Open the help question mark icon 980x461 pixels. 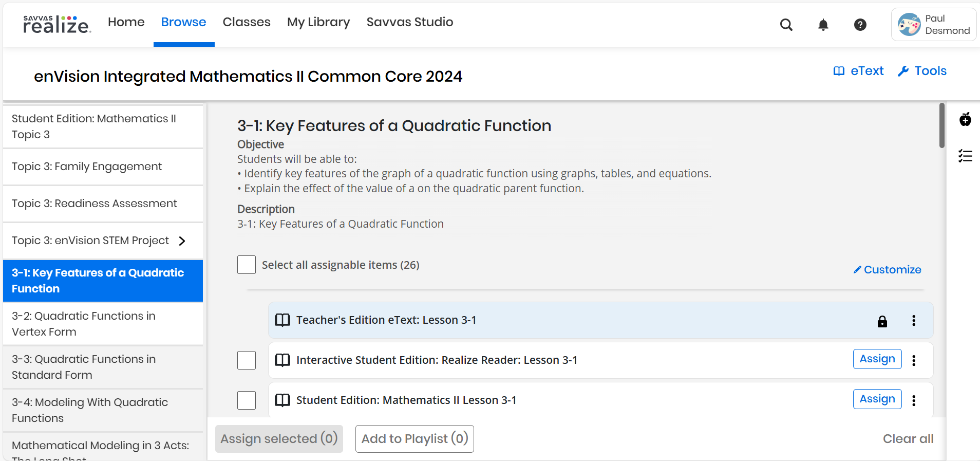point(860,25)
